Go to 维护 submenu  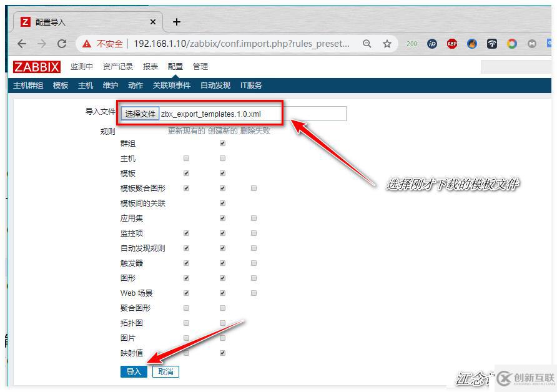coord(111,86)
